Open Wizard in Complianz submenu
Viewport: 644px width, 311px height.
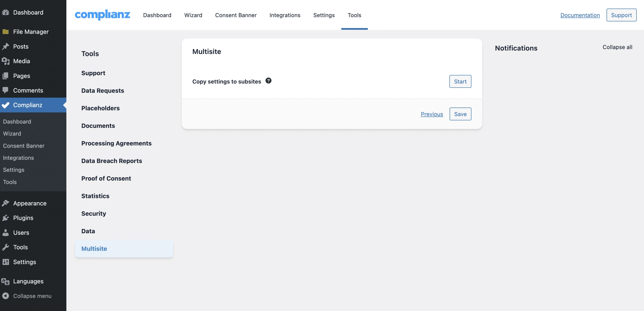(x=12, y=134)
